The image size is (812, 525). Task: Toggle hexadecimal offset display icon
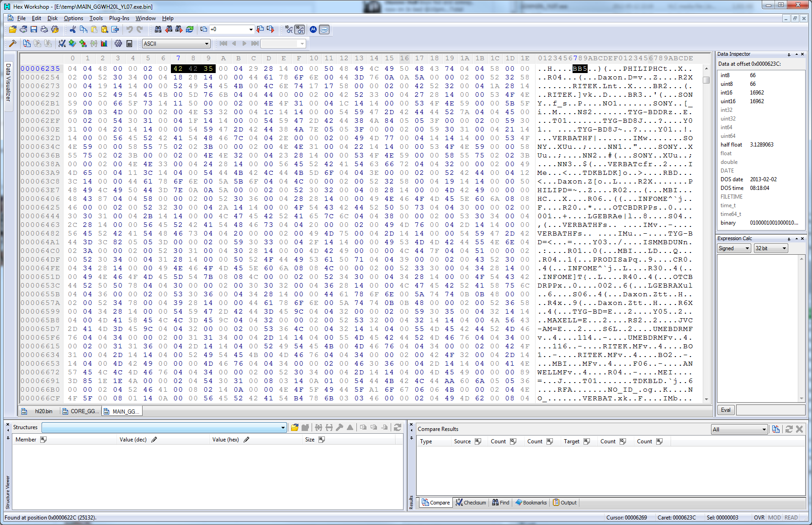[300, 29]
